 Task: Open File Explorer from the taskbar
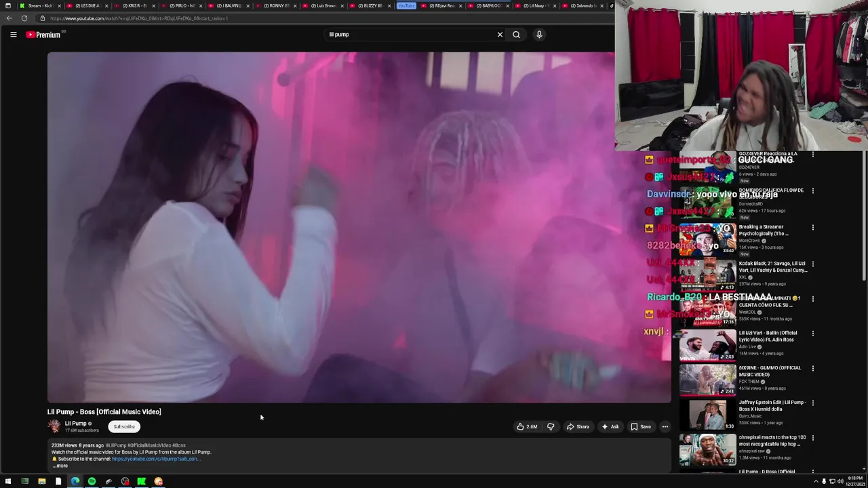(x=41, y=481)
